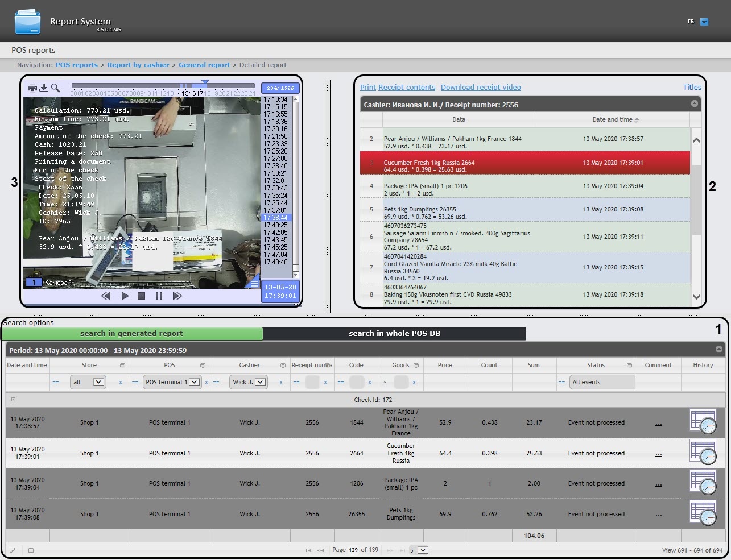The width and height of the screenshot is (731, 560).
Task: Collapse Check Id 172 group
Action: click(14, 400)
